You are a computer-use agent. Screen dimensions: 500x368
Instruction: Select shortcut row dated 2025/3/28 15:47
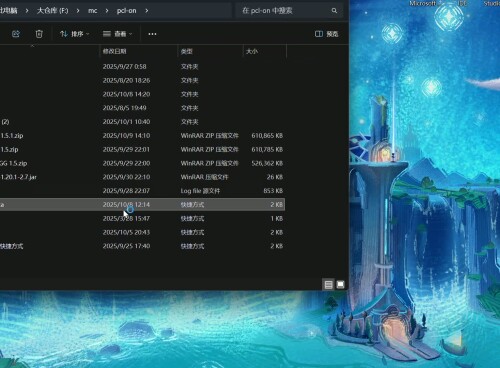[142, 218]
